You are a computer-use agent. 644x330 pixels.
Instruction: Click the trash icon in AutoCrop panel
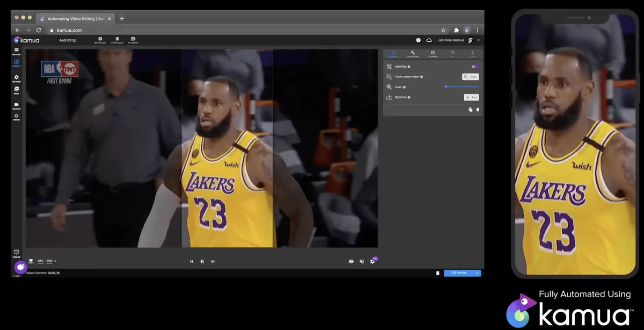click(478, 110)
